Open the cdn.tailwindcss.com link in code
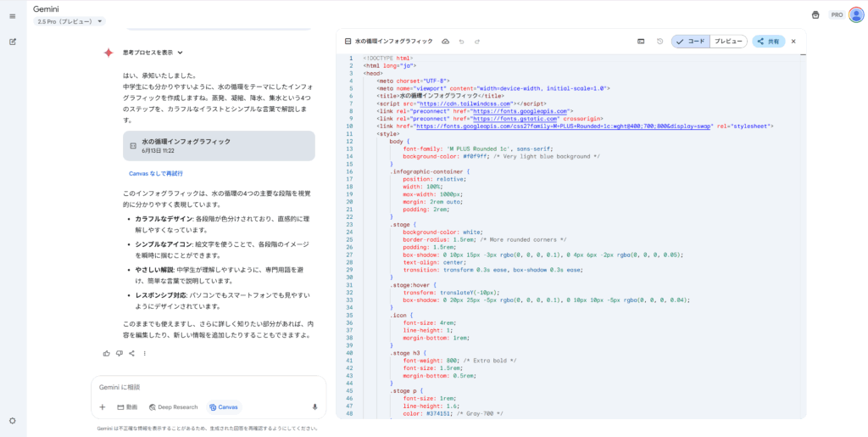 click(464, 104)
